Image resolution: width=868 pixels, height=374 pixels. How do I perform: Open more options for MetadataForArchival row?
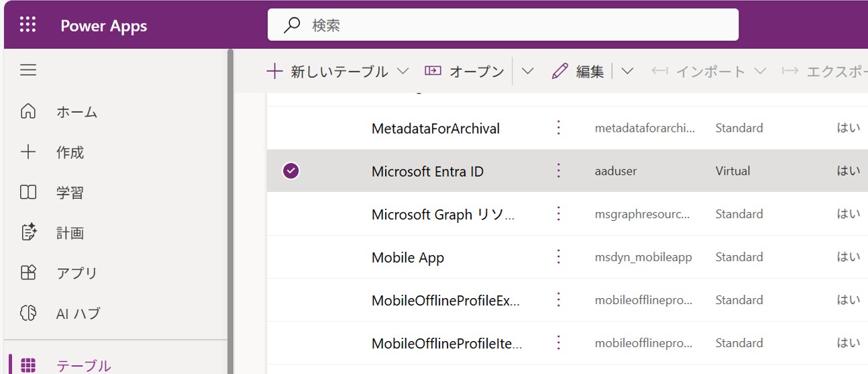[558, 128]
